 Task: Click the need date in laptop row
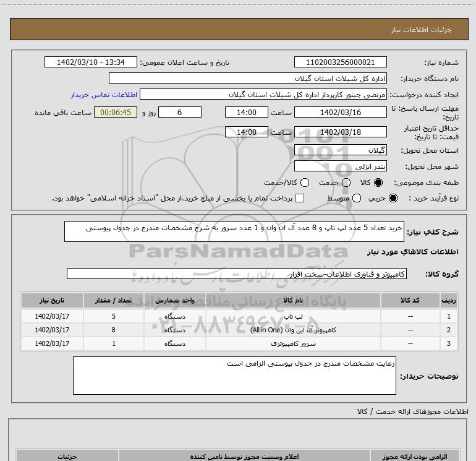52,316
